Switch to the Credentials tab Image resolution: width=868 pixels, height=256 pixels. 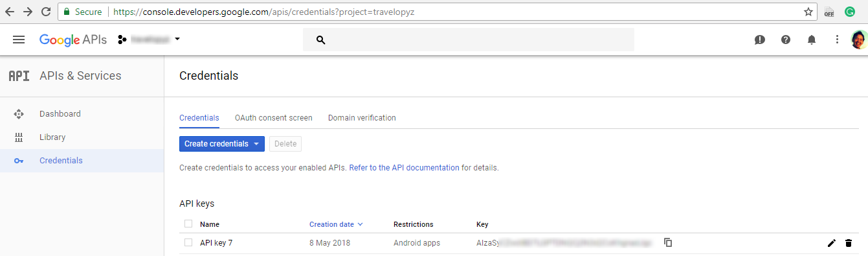tap(199, 118)
